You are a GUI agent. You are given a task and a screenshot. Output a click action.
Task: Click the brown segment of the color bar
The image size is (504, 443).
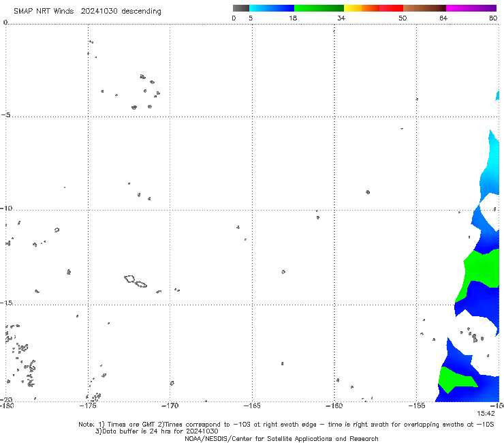click(x=424, y=8)
